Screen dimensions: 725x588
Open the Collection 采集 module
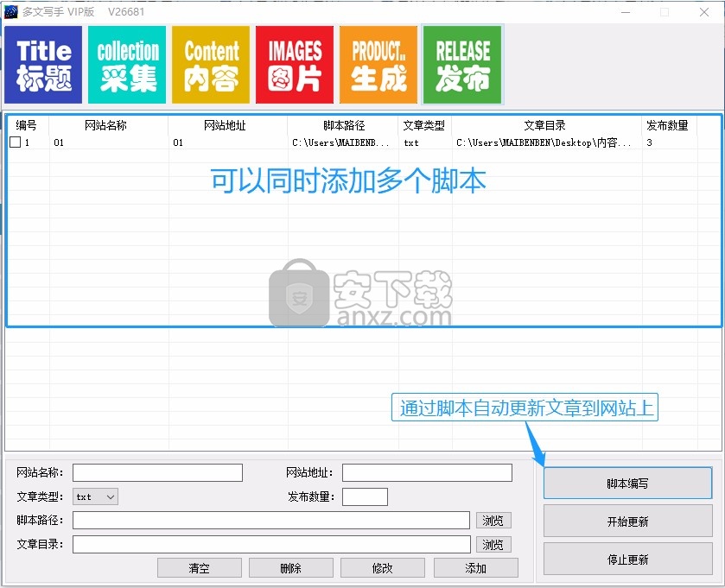point(128,65)
